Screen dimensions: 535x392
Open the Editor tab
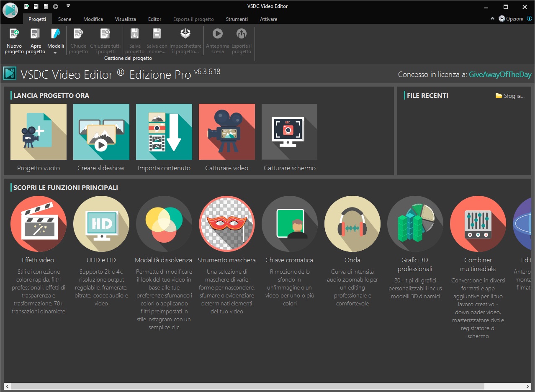[154, 19]
